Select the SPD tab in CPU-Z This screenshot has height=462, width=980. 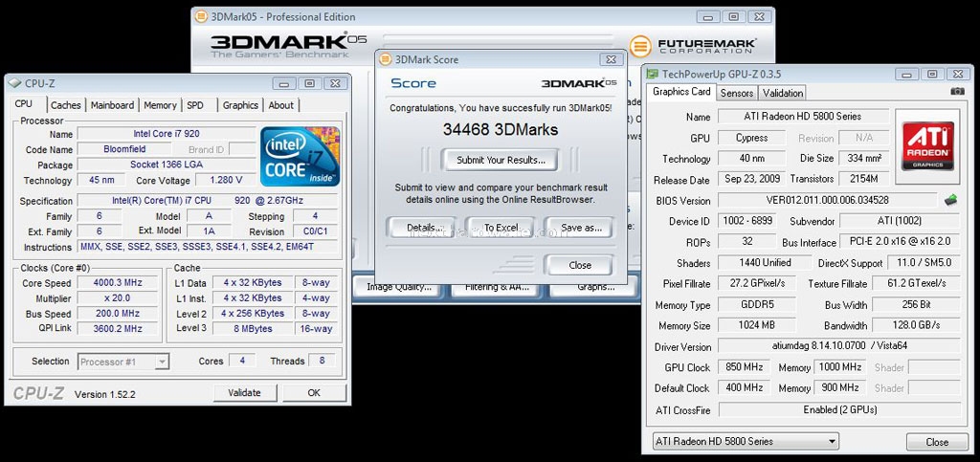pos(195,105)
